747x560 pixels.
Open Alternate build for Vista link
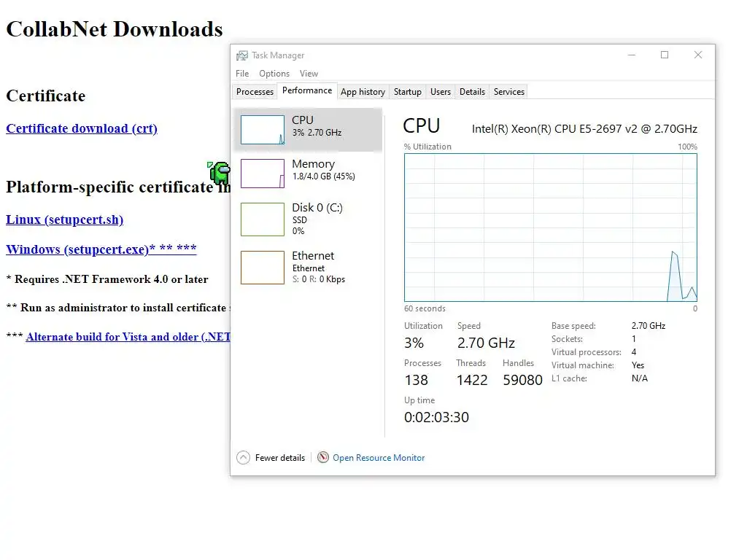tap(128, 337)
